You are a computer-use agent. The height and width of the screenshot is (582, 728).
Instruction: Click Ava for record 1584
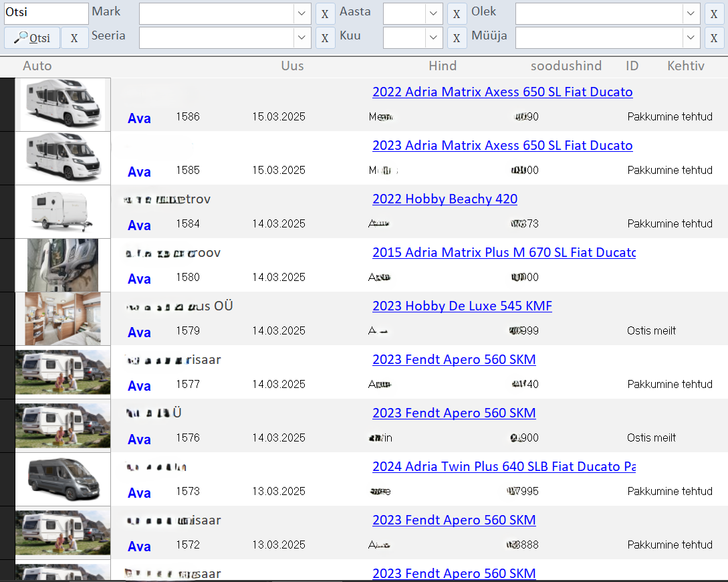pyautogui.click(x=139, y=225)
